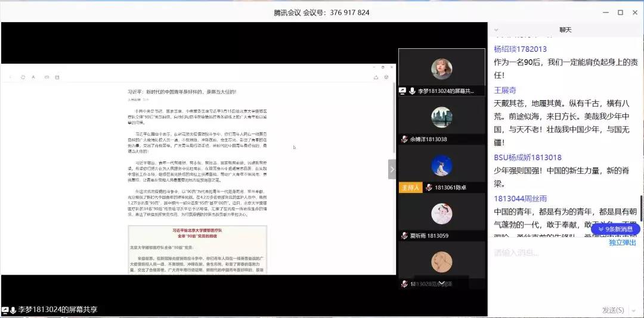
Task: Collapse the chat panel using header chevron
Action: click(x=496, y=29)
